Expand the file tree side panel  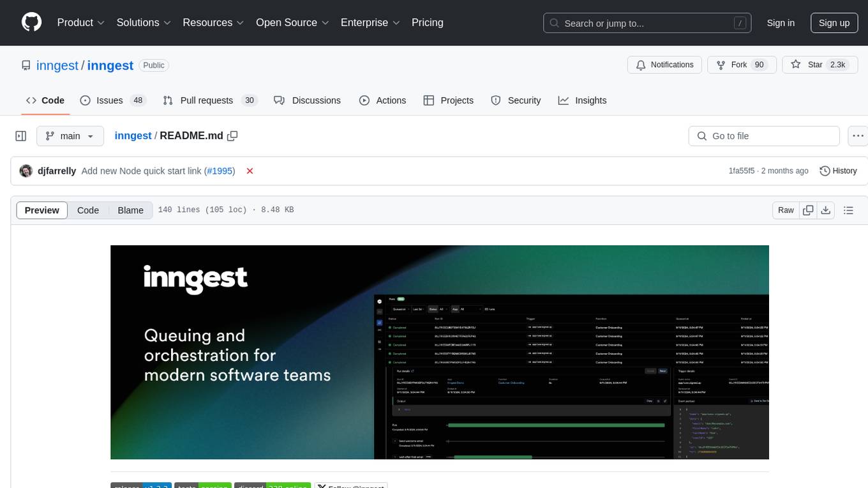21,136
